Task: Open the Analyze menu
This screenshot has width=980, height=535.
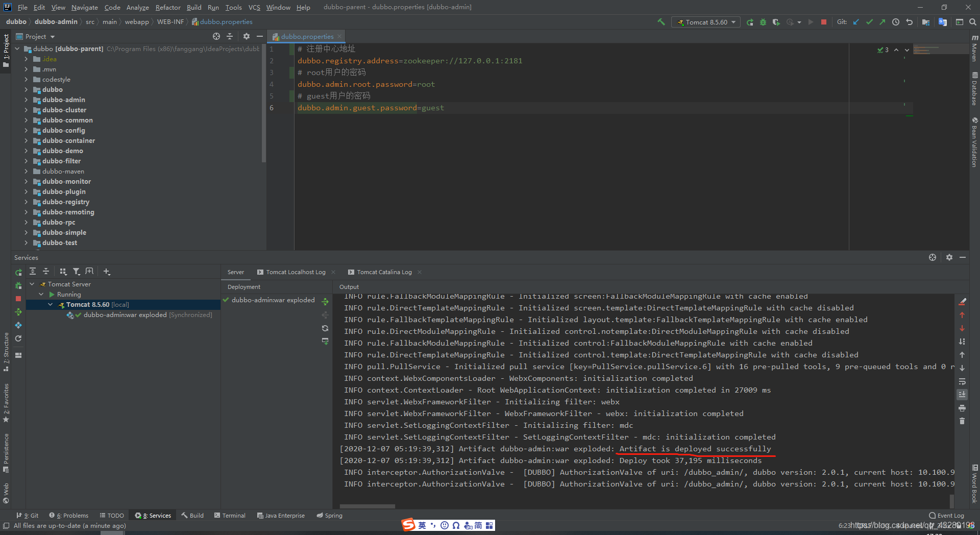Action: tap(137, 7)
